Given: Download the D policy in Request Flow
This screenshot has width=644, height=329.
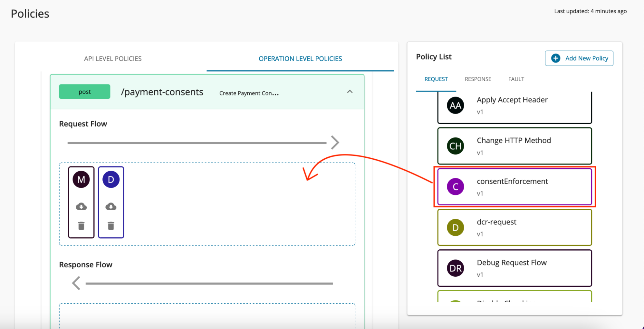Looking at the screenshot, I should click(x=111, y=206).
